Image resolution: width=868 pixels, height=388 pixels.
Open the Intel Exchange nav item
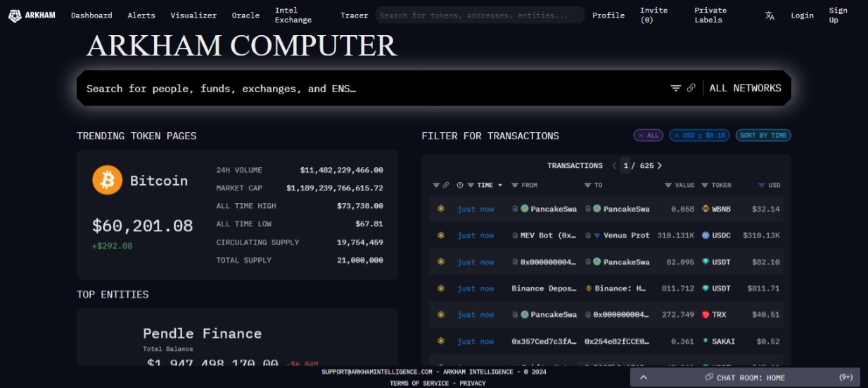pos(293,15)
